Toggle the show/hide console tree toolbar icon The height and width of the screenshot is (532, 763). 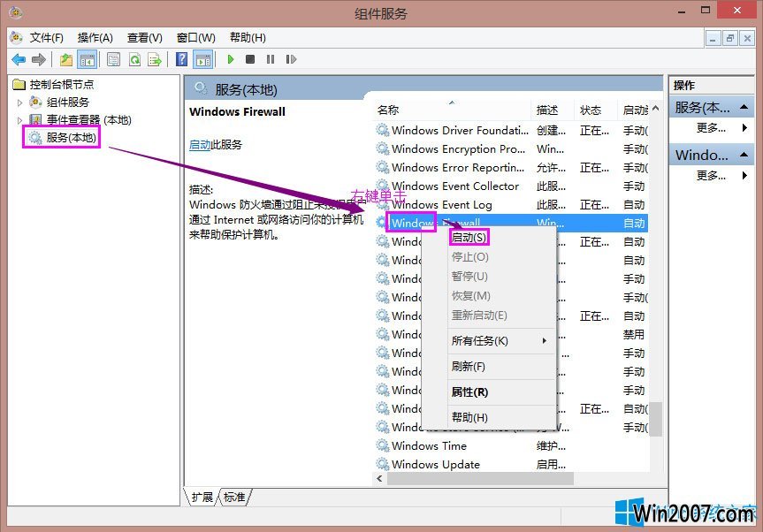[88, 60]
